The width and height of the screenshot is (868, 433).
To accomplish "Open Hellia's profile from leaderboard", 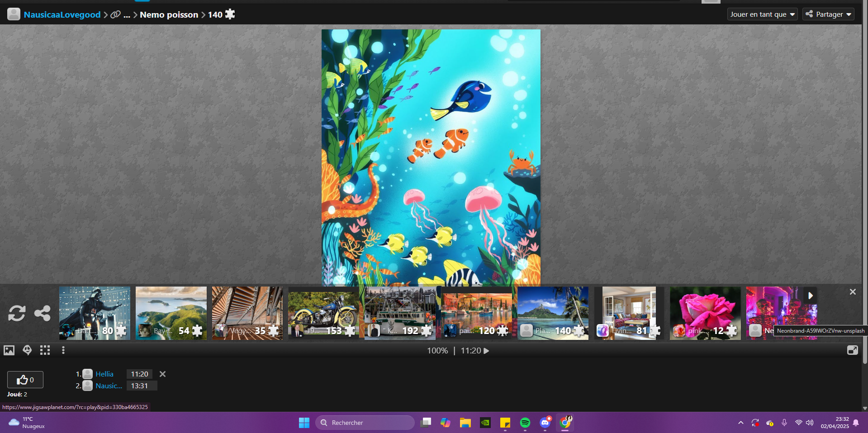I will tap(104, 374).
